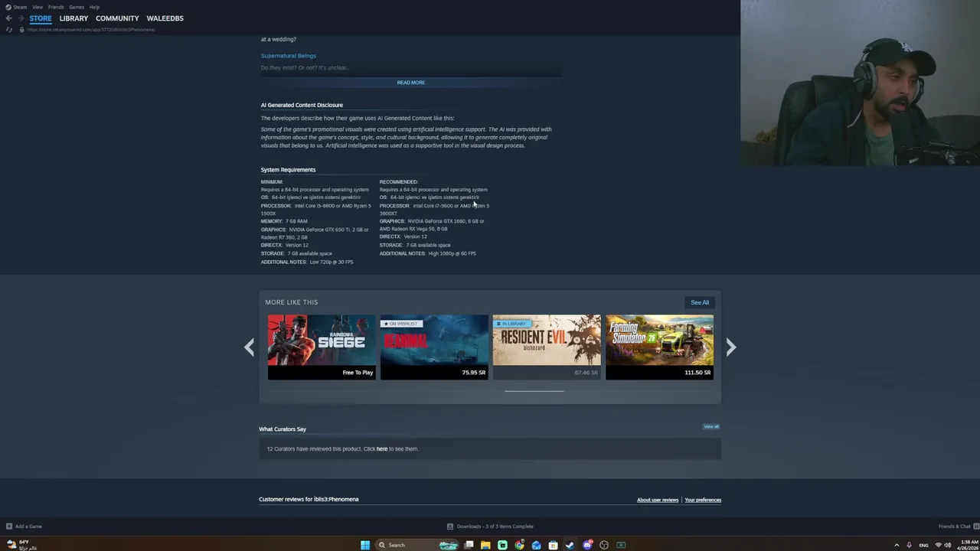Click the 'RECOMMENDED:' requirements label
Viewport: 980px width, 551px height.
click(399, 182)
